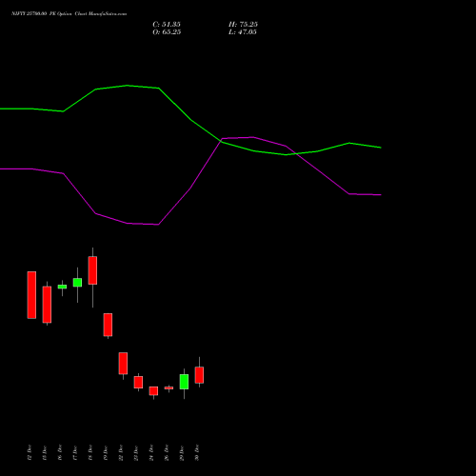Click the '18 Dec' date axis label
This screenshot has width=476, height=476.
click(90, 452)
